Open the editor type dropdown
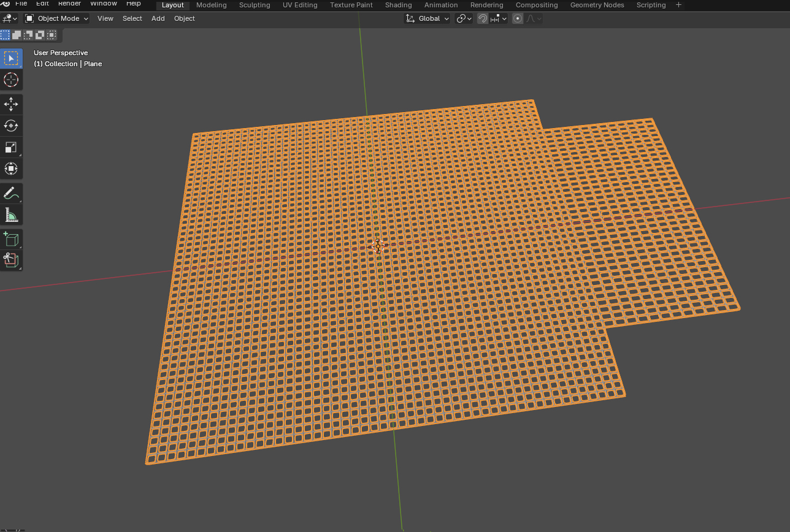Viewport: 790px width, 532px height. [x=10, y=18]
